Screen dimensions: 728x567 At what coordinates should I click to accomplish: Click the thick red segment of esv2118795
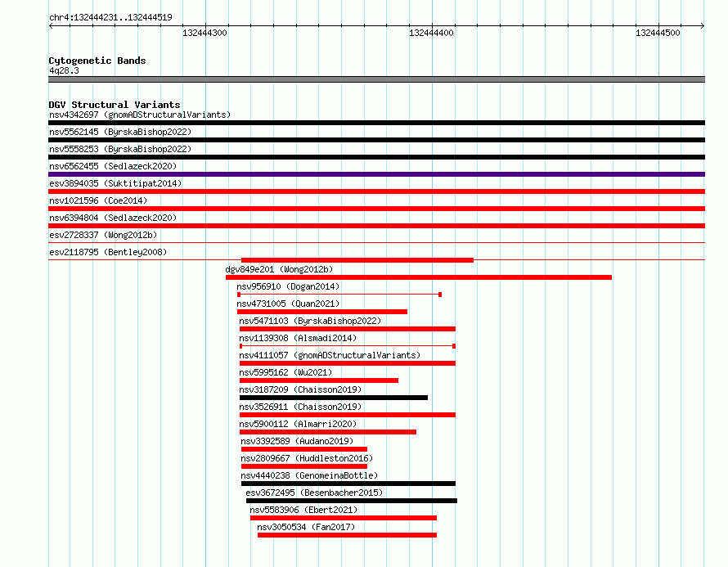tap(357, 260)
